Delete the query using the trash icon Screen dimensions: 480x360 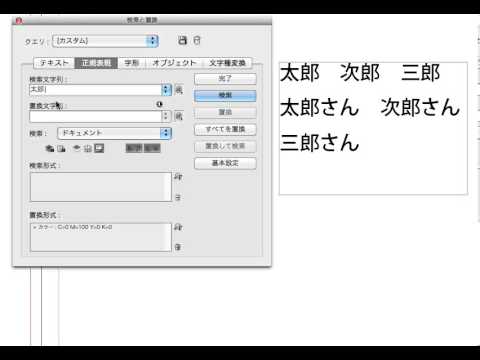(x=197, y=41)
